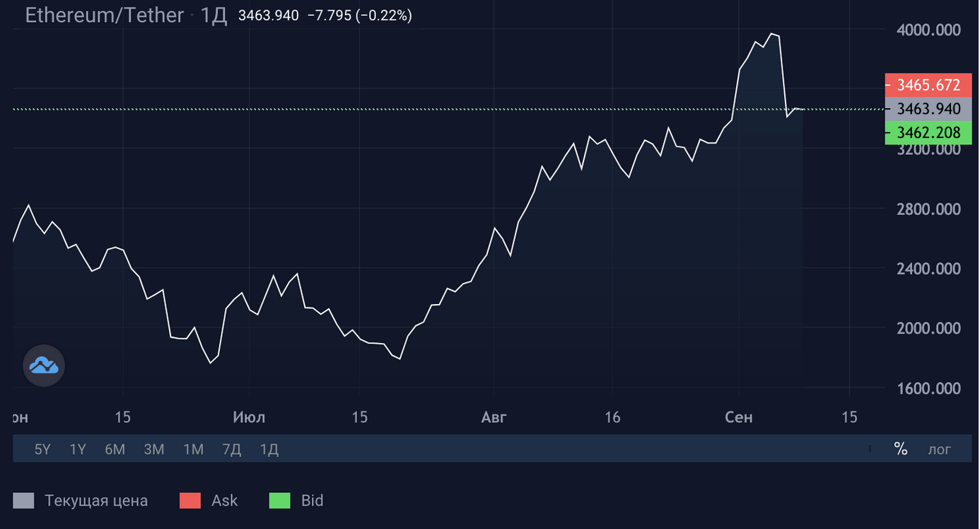The height and width of the screenshot is (529, 980).
Task: Click the Ethereum/Tether symbol title
Action: coord(105,15)
